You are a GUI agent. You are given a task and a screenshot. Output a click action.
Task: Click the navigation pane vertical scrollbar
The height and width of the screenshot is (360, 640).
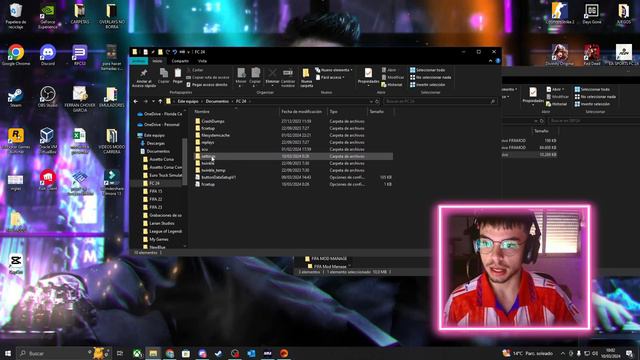(x=185, y=163)
